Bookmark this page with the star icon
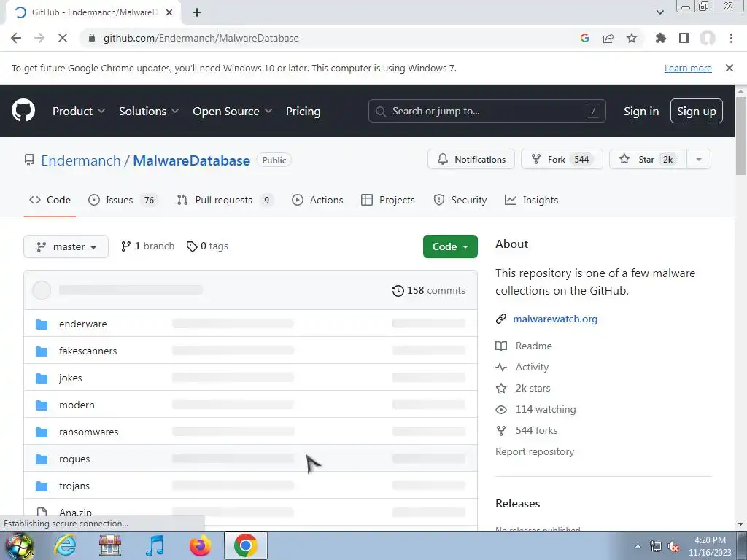Image resolution: width=747 pixels, height=560 pixels. pos(632,38)
